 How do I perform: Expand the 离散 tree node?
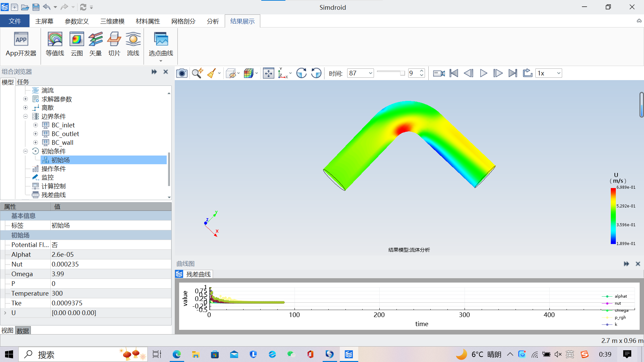coord(25,108)
